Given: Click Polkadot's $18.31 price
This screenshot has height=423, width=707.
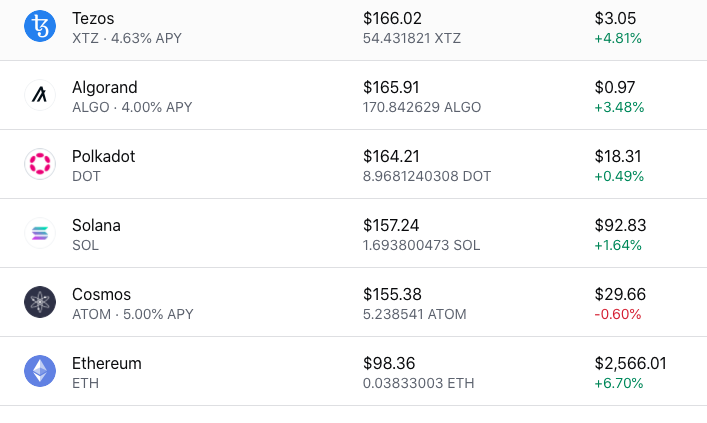Looking at the screenshot, I should pyautogui.click(x=618, y=156).
